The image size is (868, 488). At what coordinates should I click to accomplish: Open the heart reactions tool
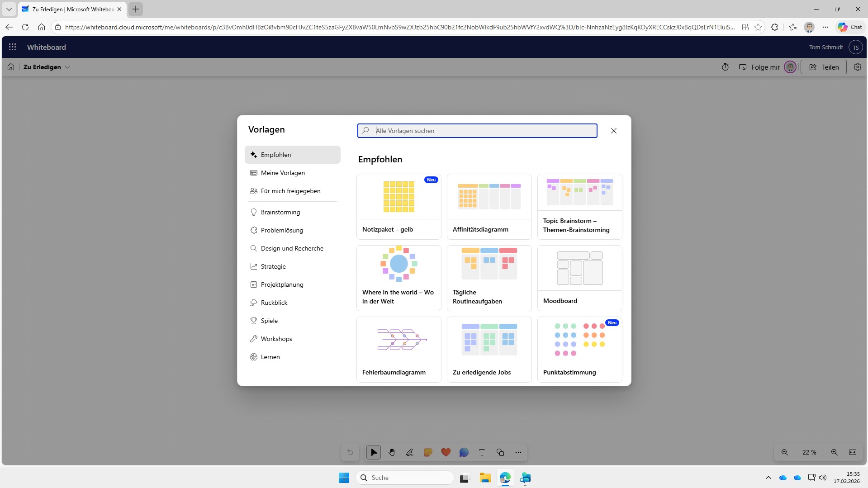446,452
